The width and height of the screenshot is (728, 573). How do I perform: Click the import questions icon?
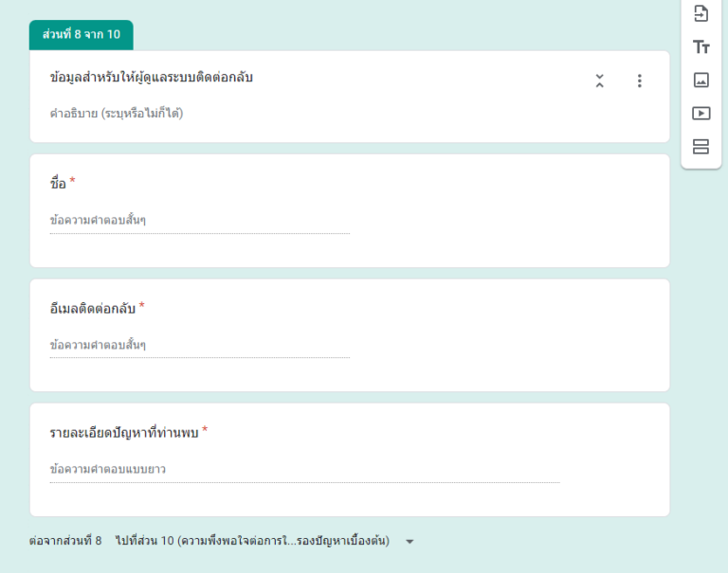coord(701,14)
